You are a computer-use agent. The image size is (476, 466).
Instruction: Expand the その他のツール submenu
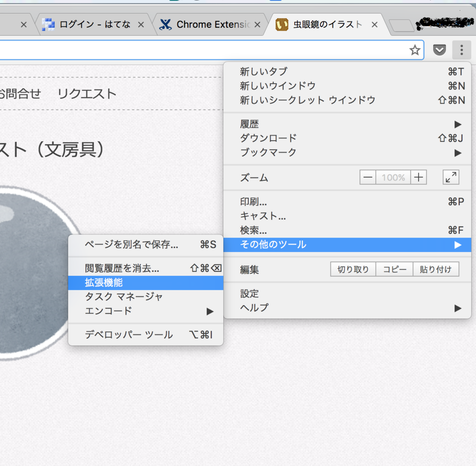pyautogui.click(x=347, y=245)
